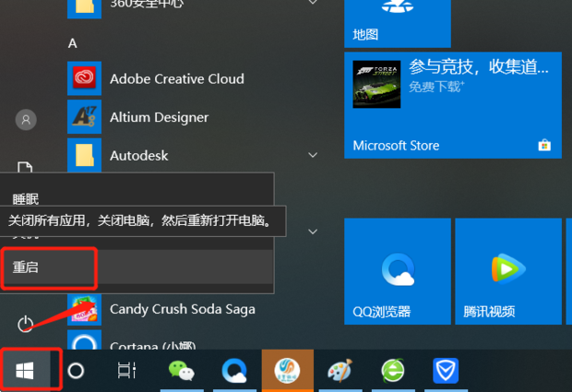Launch Adobe Creative Cloud from app list

(176, 79)
